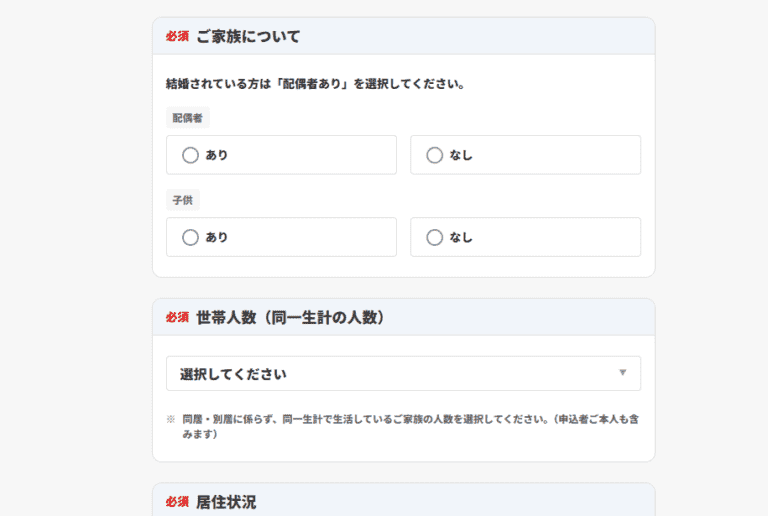Click the 配偶者 field label

(x=188, y=117)
